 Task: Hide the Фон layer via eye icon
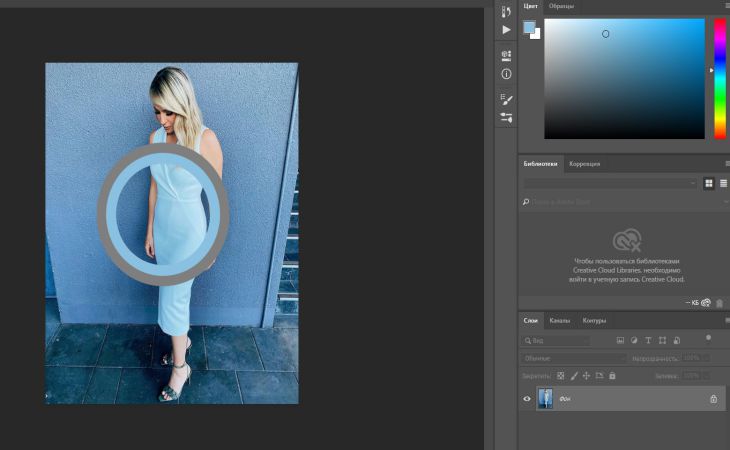[527, 399]
